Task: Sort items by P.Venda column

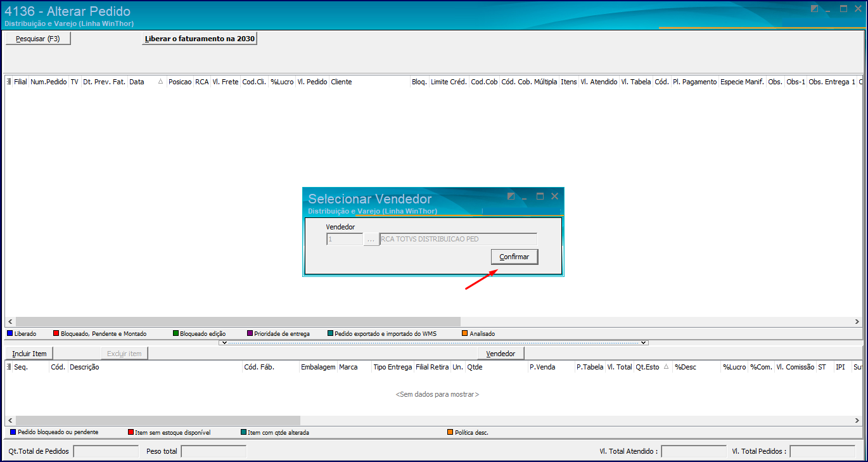Action: point(551,367)
